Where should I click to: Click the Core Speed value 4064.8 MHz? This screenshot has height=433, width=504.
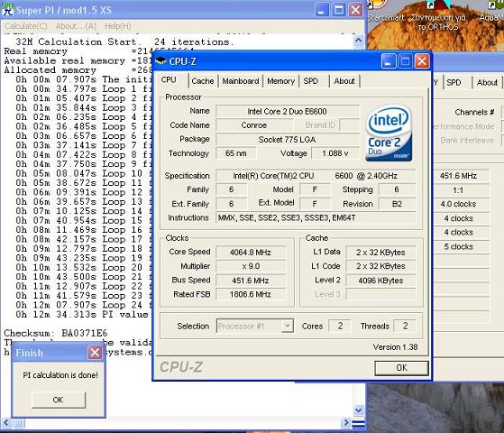(x=251, y=253)
